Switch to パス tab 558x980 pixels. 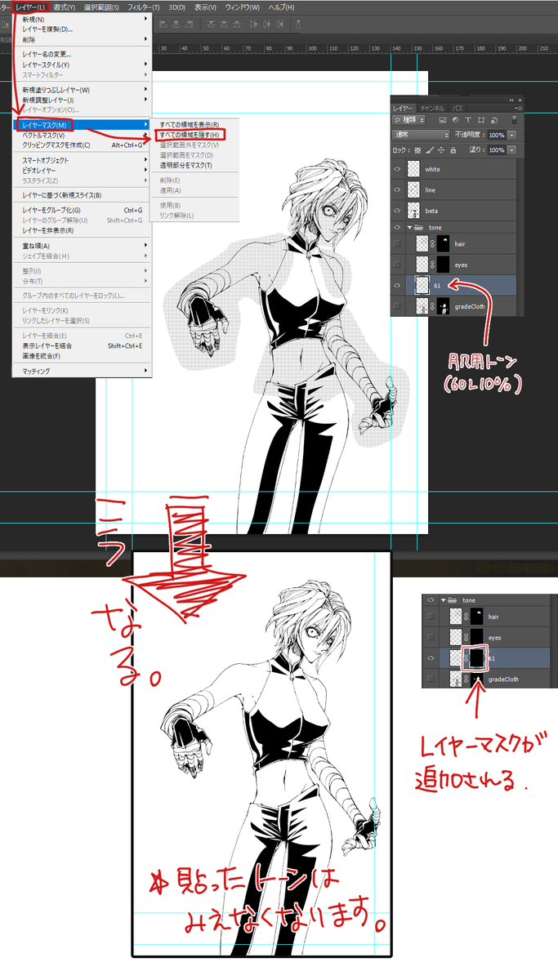coord(458,108)
